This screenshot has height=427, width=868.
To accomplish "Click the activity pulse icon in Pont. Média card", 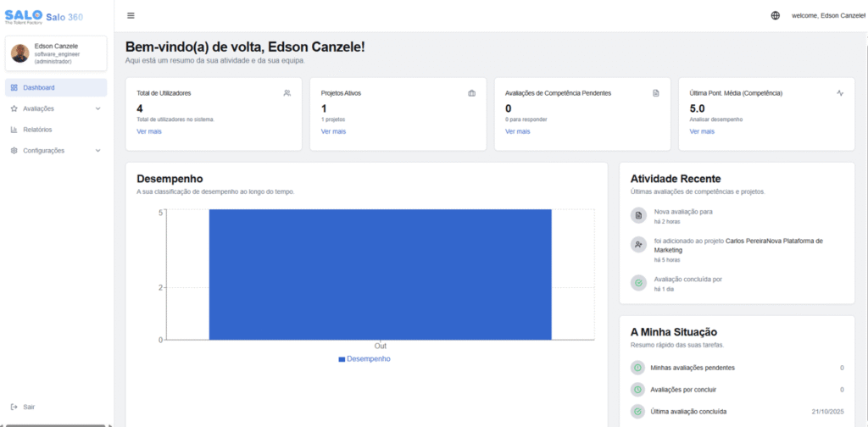I will click(x=840, y=93).
